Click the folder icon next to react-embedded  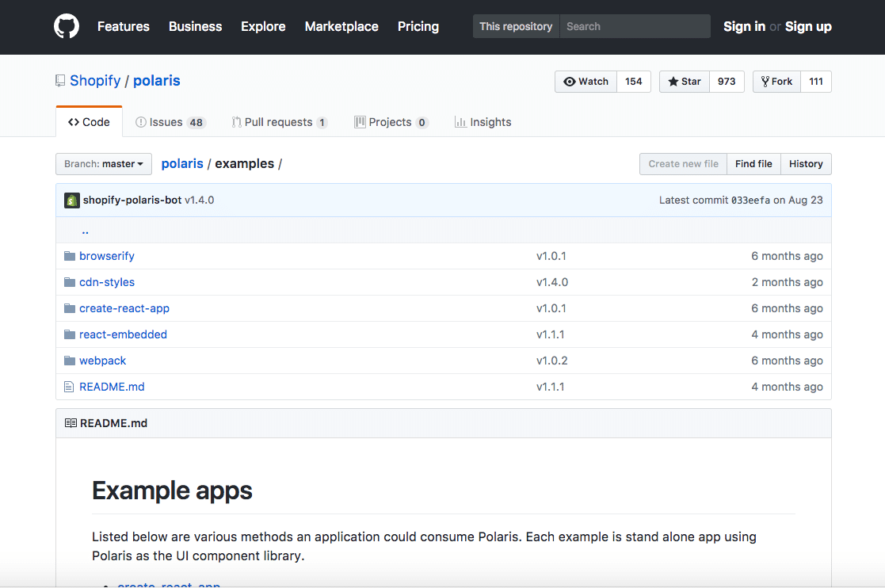pos(70,334)
